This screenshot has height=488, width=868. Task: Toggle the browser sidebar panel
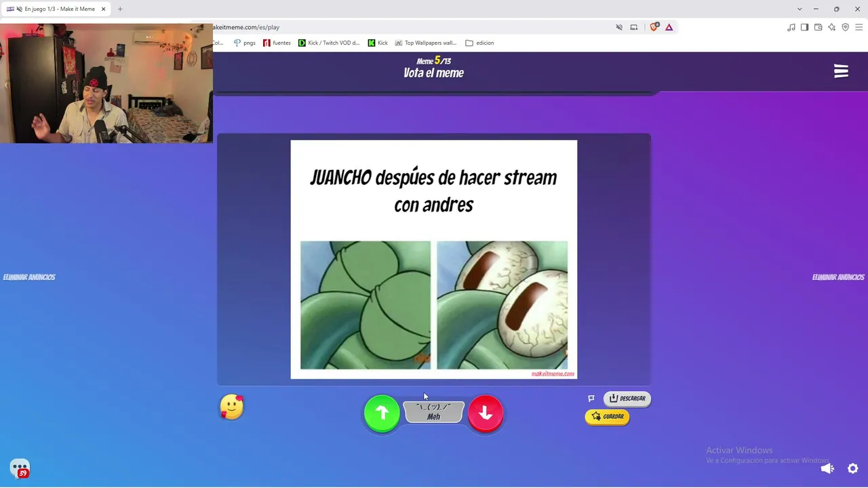click(x=804, y=27)
